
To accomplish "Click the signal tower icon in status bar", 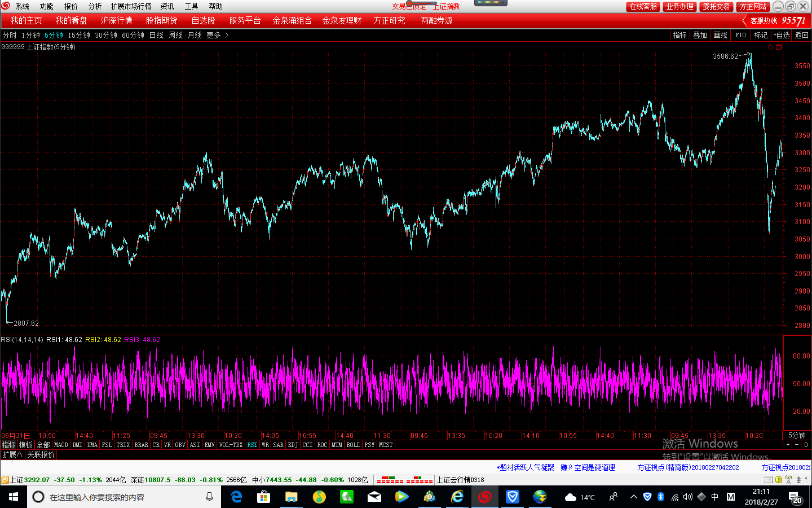I will click(788, 480).
